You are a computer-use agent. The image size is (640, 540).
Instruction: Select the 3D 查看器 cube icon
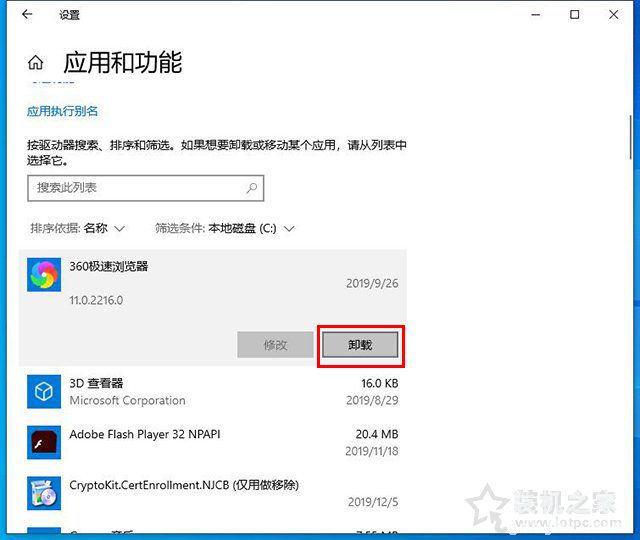point(44,392)
